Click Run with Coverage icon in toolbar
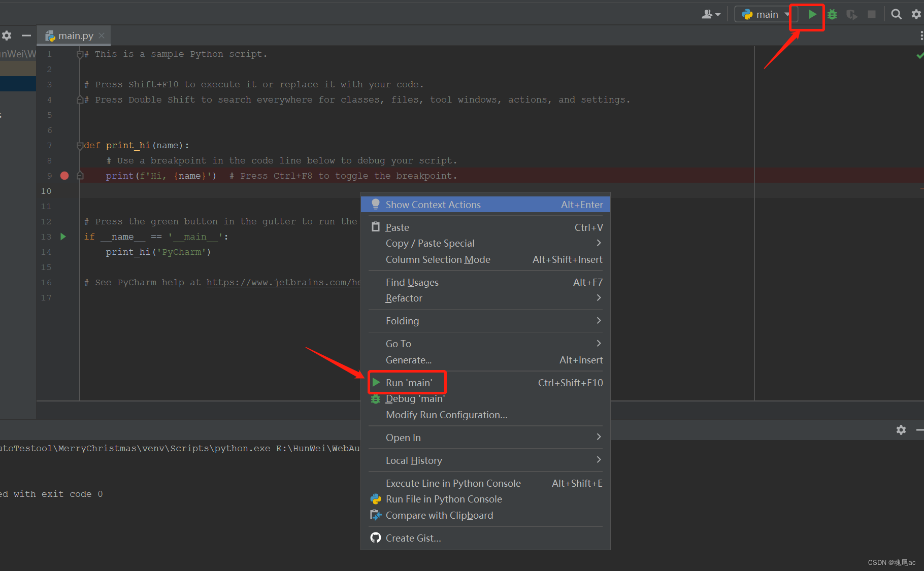Viewport: 924px width, 571px height. [852, 14]
